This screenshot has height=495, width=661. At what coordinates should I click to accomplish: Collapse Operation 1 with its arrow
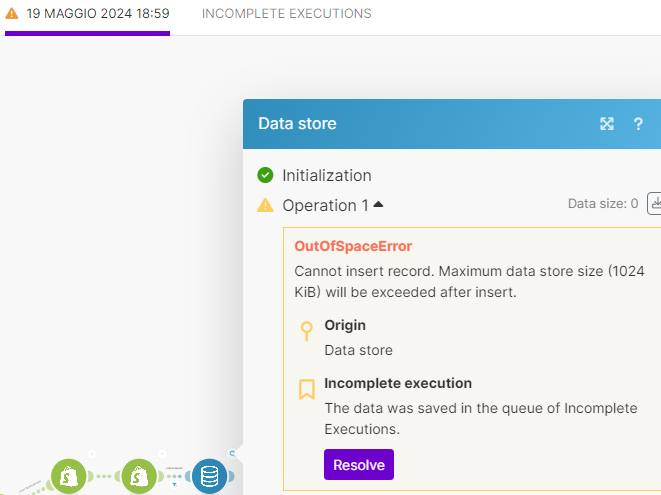[x=378, y=205]
